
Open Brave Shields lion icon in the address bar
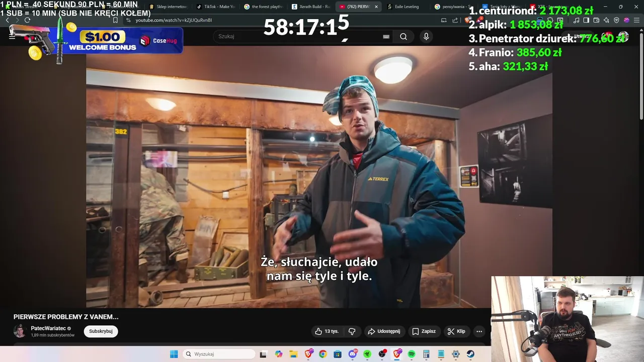468,20
